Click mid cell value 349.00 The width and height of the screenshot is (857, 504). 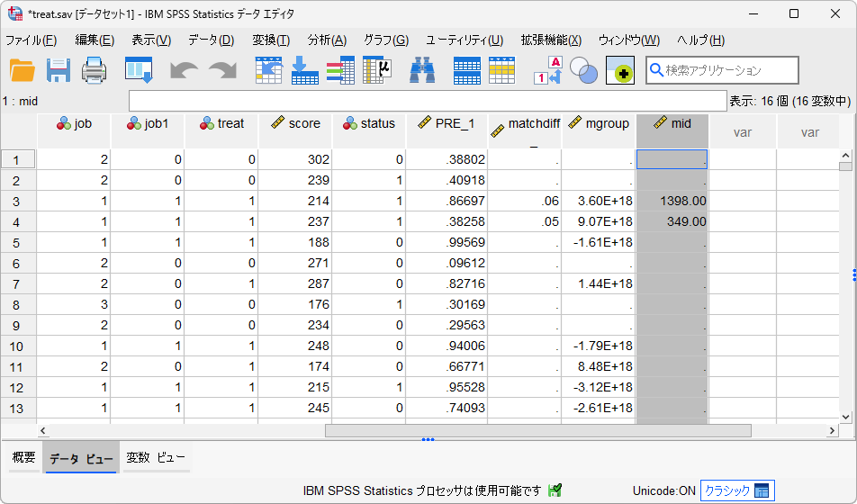(672, 222)
